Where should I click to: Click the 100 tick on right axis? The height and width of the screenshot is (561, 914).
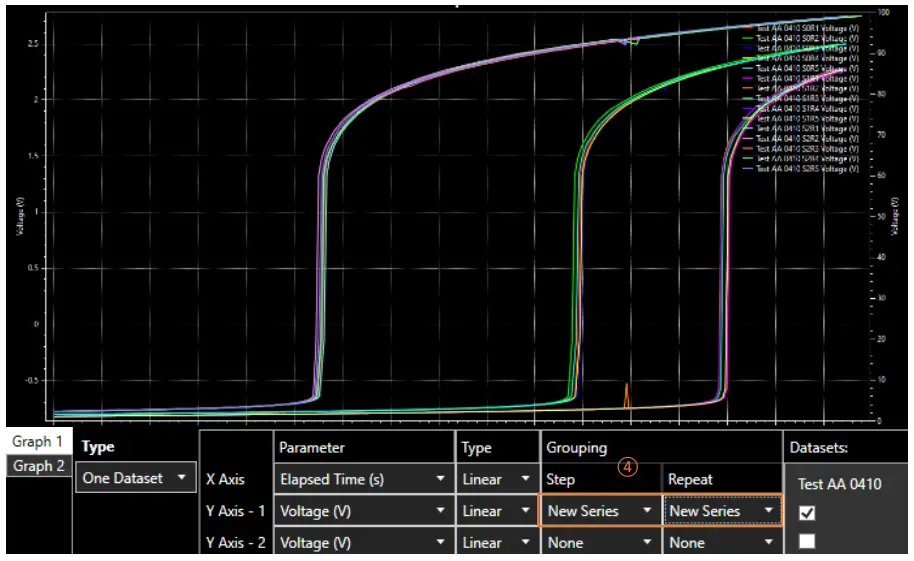(x=884, y=12)
